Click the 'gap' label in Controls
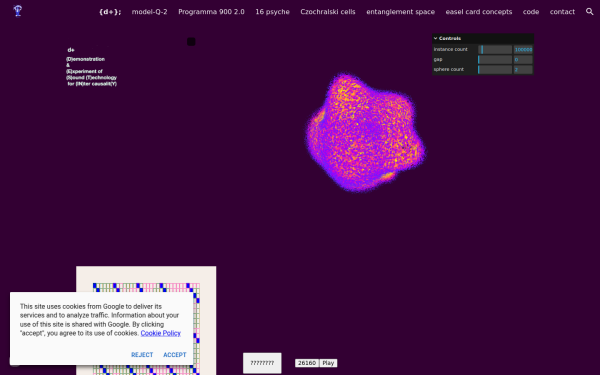Image resolution: width=600 pixels, height=375 pixels. pyautogui.click(x=438, y=59)
